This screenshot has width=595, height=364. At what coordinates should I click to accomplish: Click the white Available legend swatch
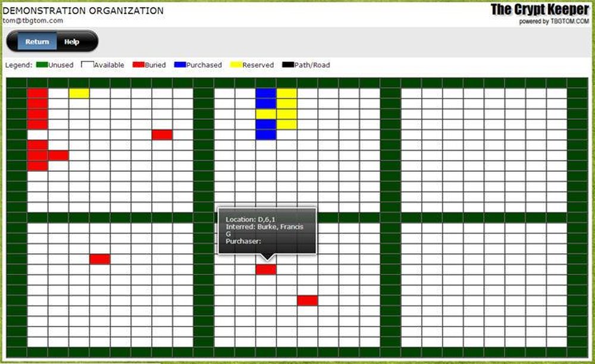[87, 64]
